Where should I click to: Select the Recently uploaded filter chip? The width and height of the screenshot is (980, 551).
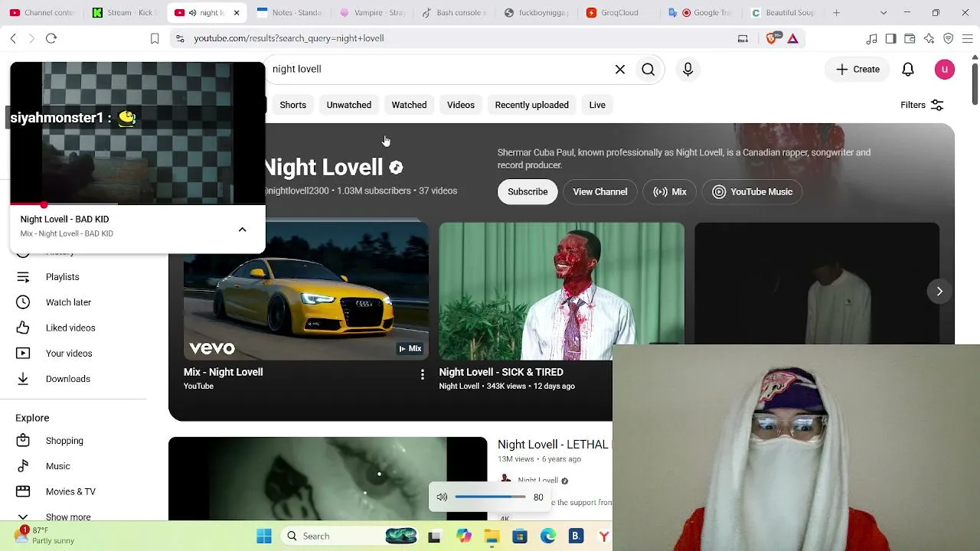pos(532,105)
